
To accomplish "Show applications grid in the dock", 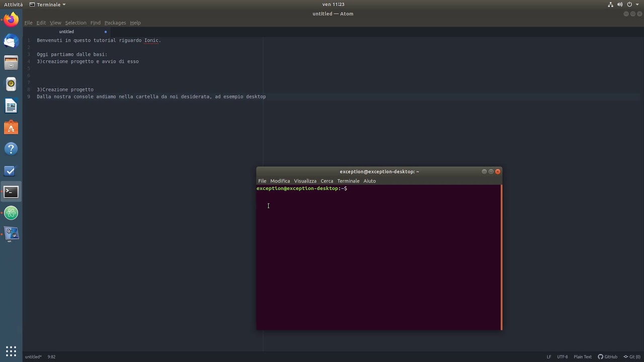I will 11,351.
